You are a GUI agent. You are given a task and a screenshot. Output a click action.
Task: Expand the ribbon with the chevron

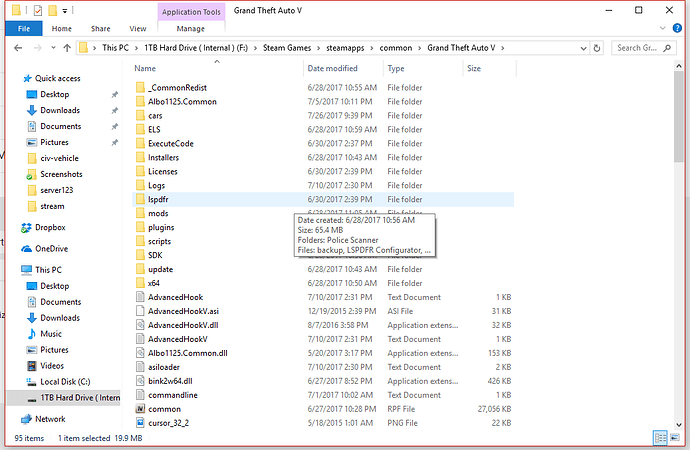(663, 28)
